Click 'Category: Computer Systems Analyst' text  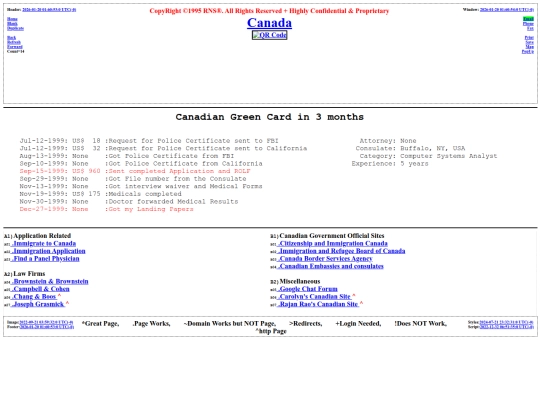click(428, 156)
